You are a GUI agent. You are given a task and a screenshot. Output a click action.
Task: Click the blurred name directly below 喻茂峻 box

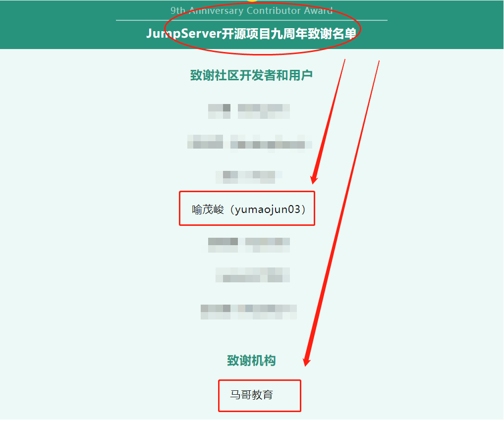(249, 245)
